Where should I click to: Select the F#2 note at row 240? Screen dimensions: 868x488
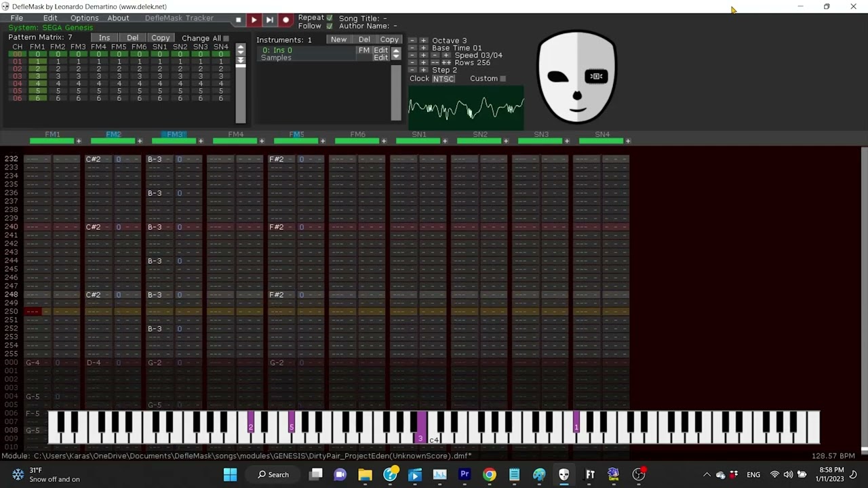point(276,227)
